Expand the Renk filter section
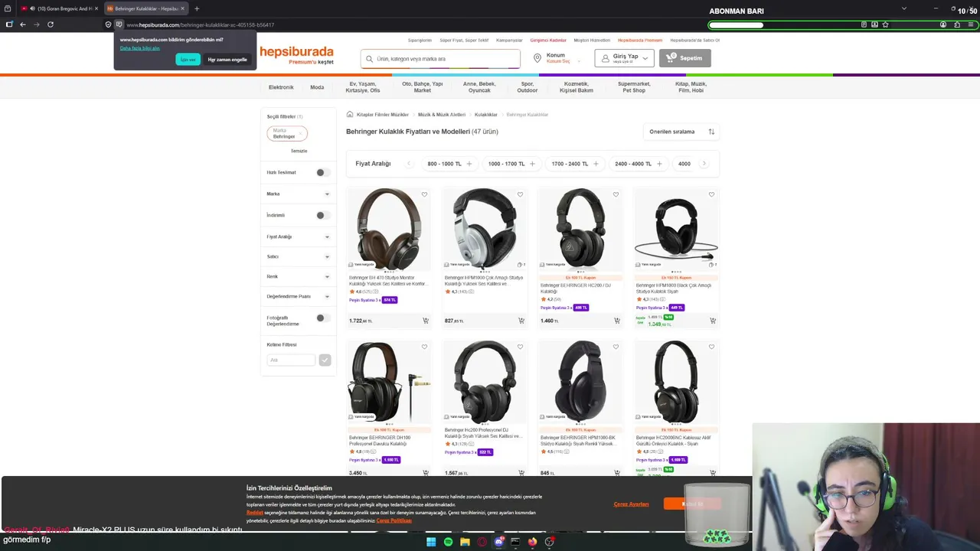Screen dimensions: 980x551 (x=299, y=276)
